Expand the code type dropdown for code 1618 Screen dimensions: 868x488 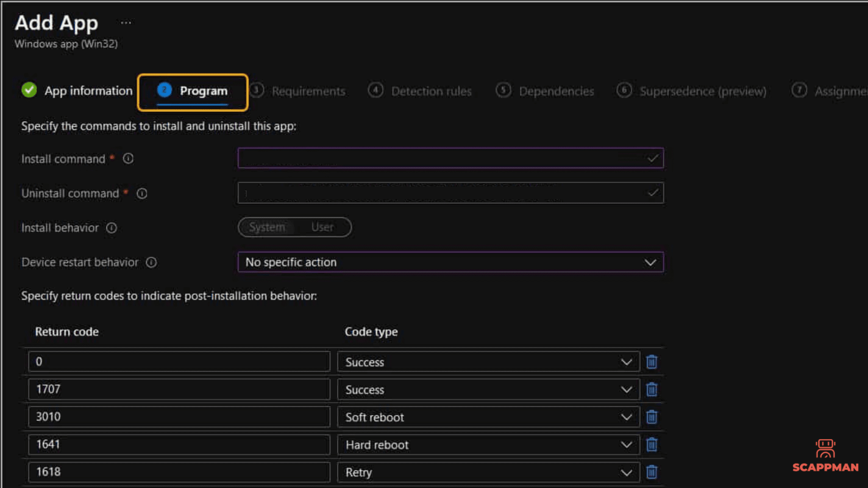[x=626, y=471]
